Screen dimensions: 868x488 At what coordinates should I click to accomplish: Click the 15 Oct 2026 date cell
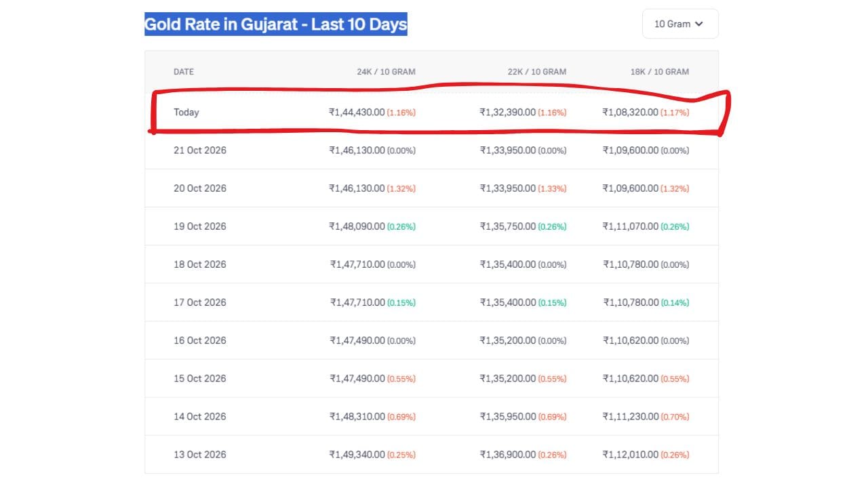200,378
